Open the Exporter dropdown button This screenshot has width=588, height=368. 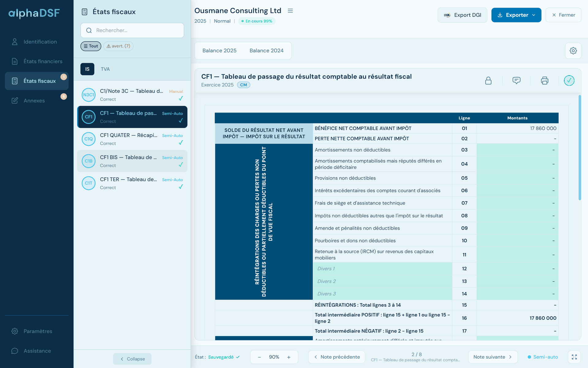(x=516, y=15)
